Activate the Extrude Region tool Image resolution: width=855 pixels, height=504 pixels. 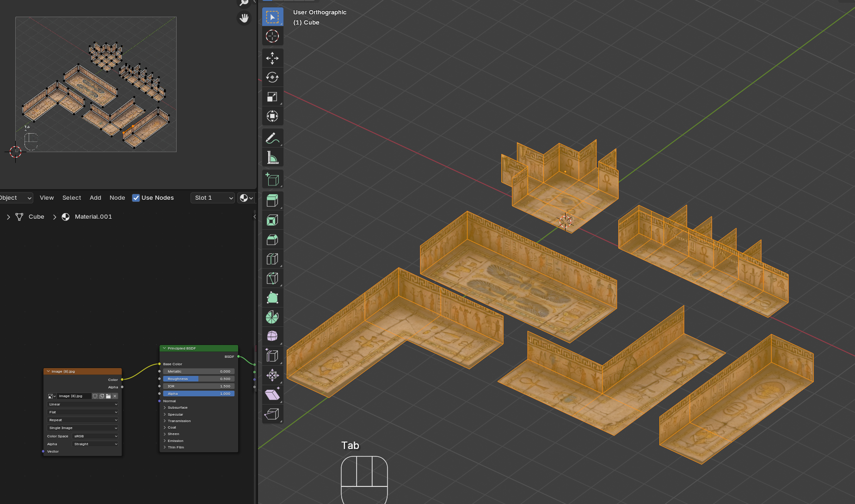tap(272, 201)
